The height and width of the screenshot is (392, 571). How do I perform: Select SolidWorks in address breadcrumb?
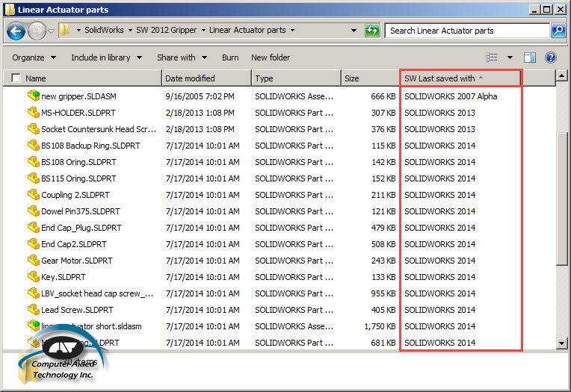(x=104, y=30)
